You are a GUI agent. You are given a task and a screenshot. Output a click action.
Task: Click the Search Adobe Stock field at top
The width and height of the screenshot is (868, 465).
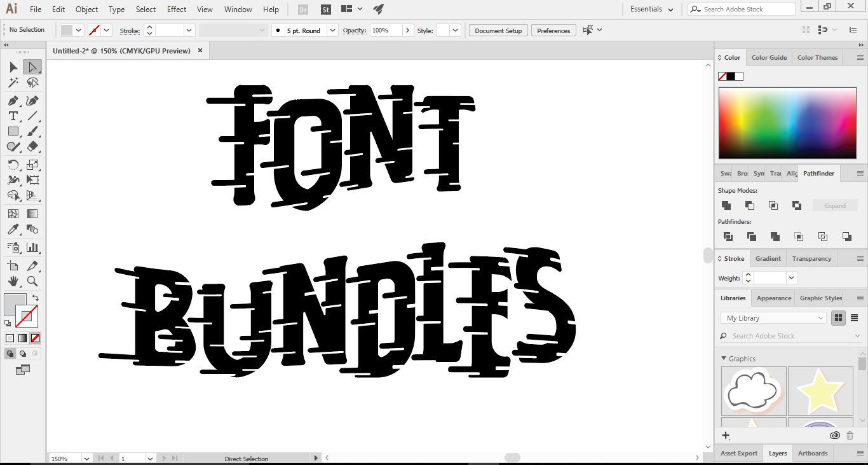pyautogui.click(x=742, y=10)
